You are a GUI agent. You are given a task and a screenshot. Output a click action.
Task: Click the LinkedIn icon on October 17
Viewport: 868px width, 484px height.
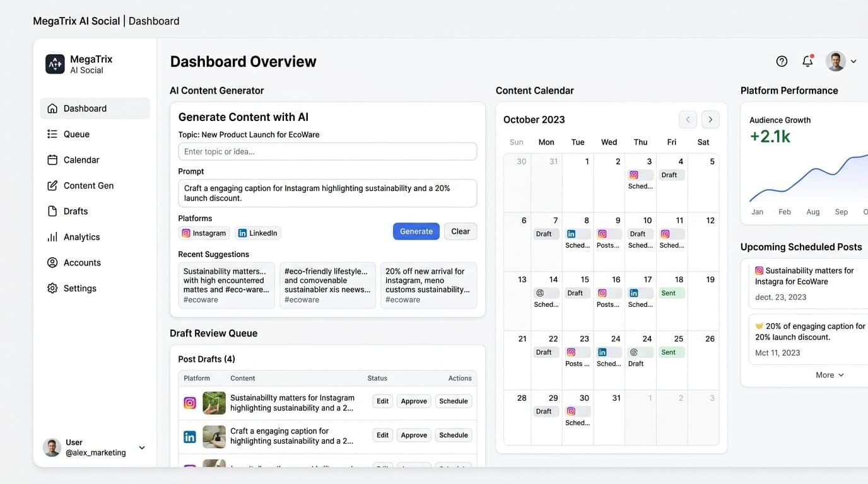coord(634,293)
